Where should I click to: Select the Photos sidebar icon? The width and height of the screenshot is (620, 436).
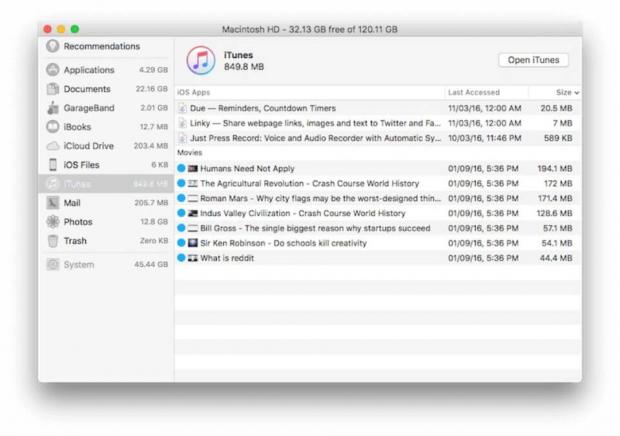click(53, 222)
